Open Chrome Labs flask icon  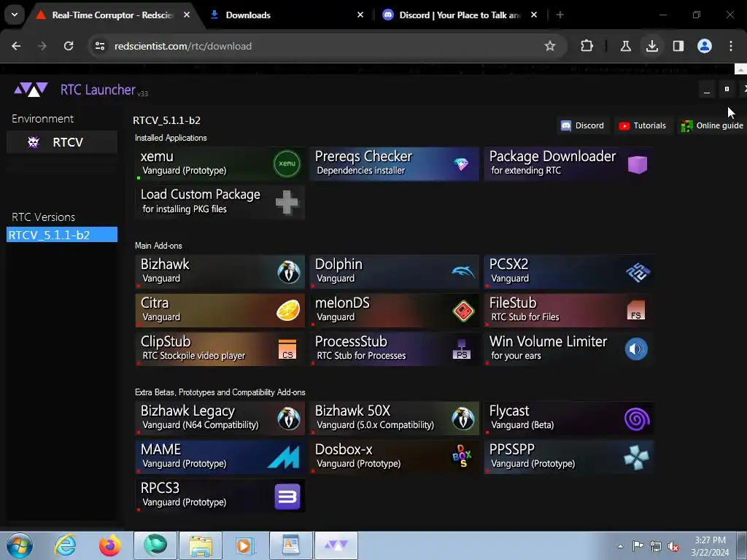(x=625, y=46)
